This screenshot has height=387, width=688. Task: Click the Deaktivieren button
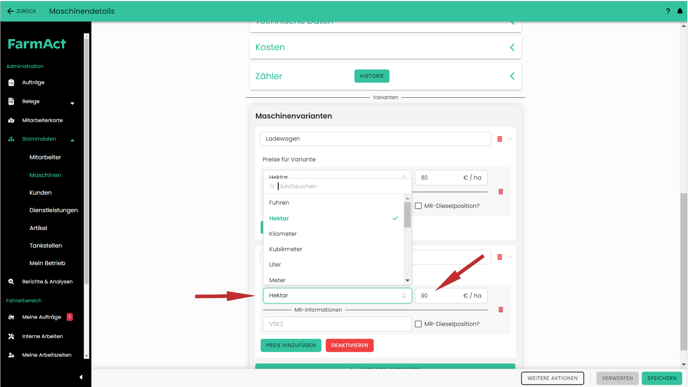(350, 345)
